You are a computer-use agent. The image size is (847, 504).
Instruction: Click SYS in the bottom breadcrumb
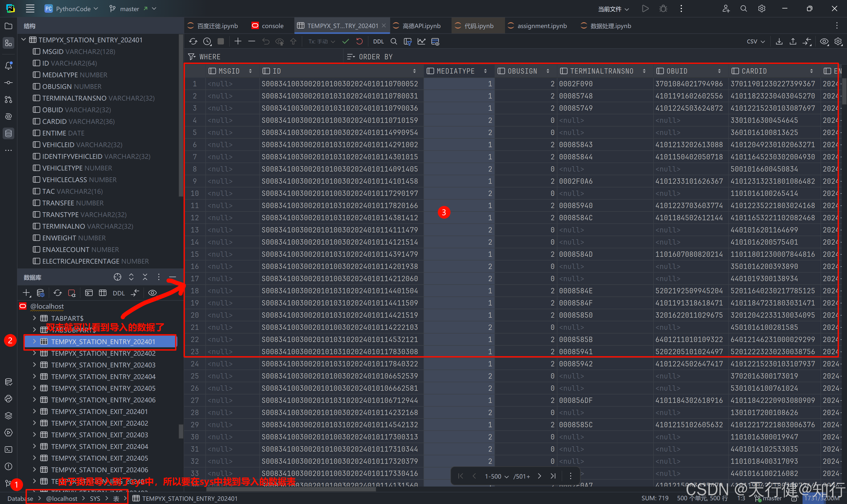point(95,498)
